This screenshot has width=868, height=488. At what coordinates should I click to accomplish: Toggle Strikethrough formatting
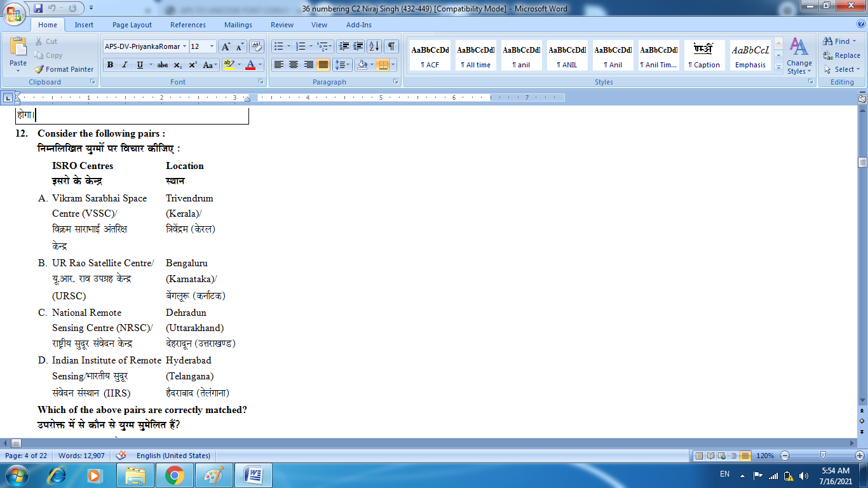tap(162, 65)
